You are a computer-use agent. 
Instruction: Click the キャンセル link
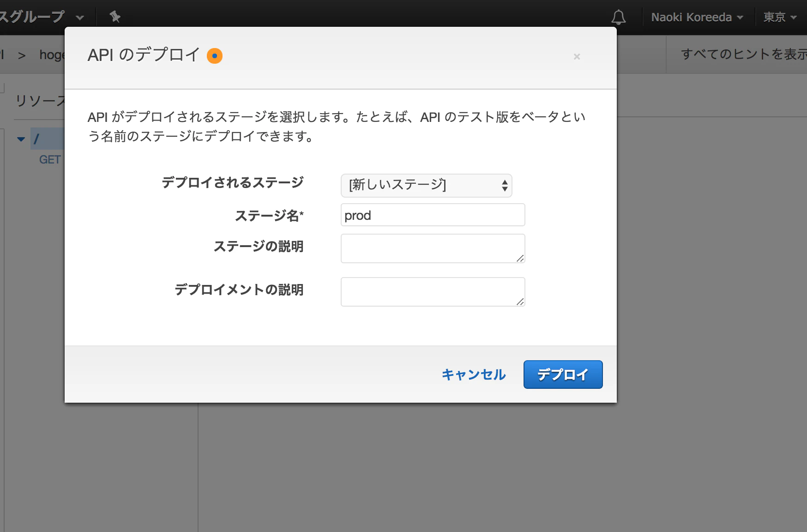point(474,375)
